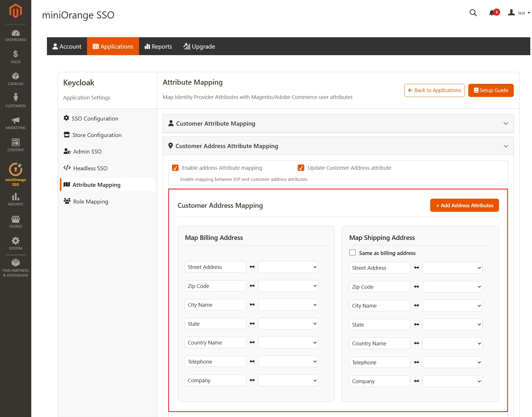Select the System gear icon in sidebar
Viewport: 532px width, 417px height.
(x=15, y=243)
